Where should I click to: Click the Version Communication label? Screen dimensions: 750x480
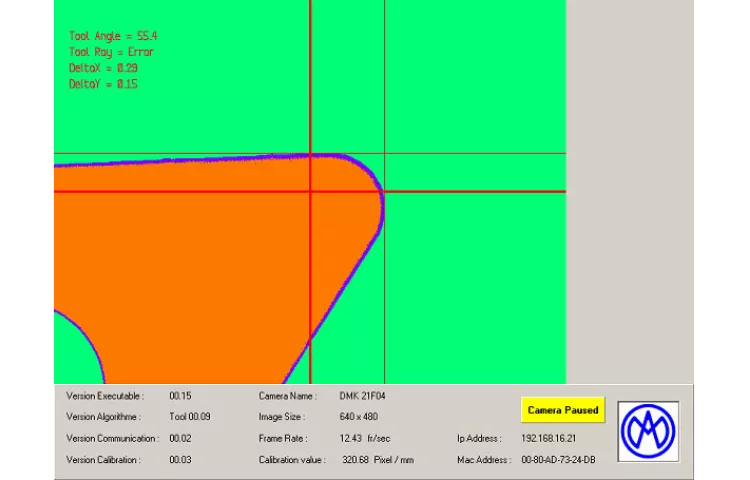click(112, 438)
